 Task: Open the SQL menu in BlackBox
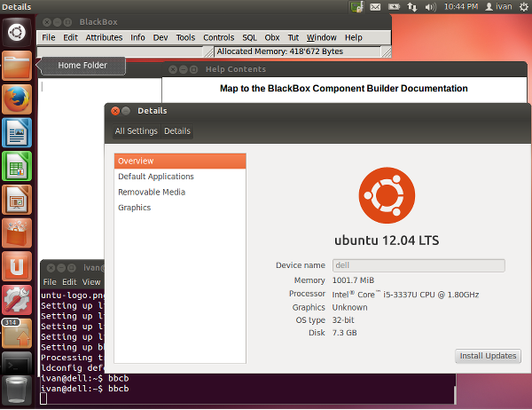[x=250, y=38]
